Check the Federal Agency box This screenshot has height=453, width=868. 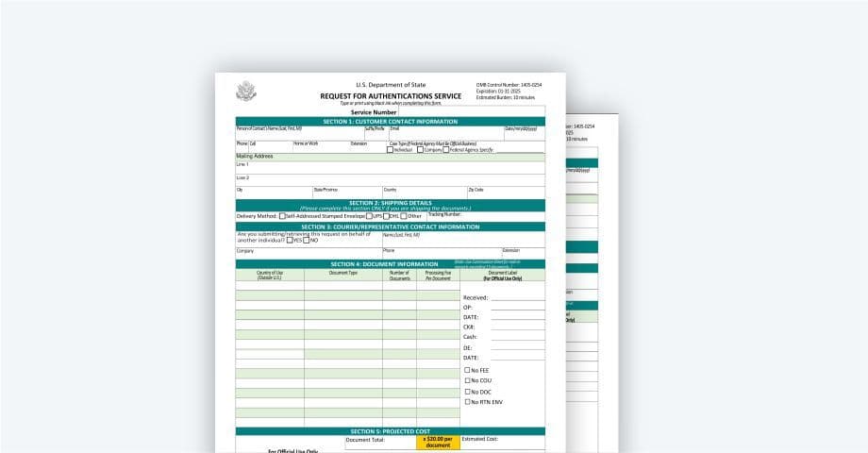pyautogui.click(x=445, y=149)
